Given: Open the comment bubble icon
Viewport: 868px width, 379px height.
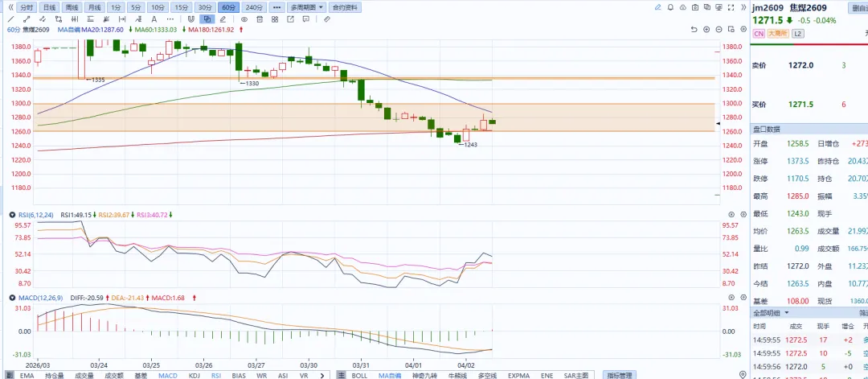Looking at the screenshot, I should (x=305, y=19).
